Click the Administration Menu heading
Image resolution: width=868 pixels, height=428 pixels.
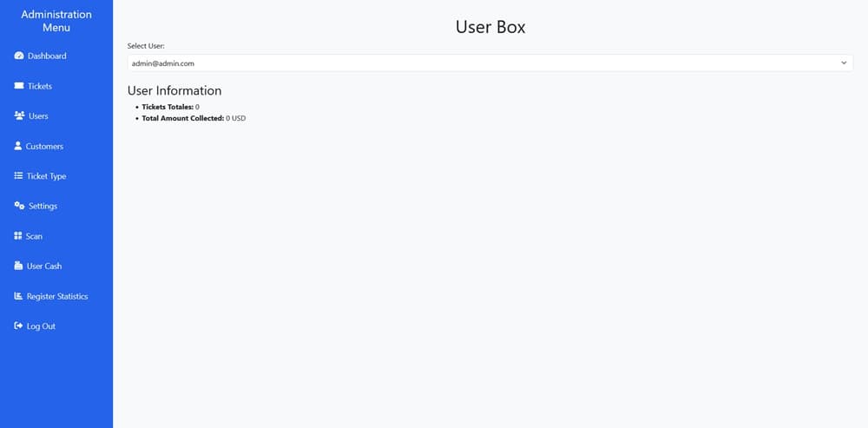pyautogui.click(x=56, y=21)
